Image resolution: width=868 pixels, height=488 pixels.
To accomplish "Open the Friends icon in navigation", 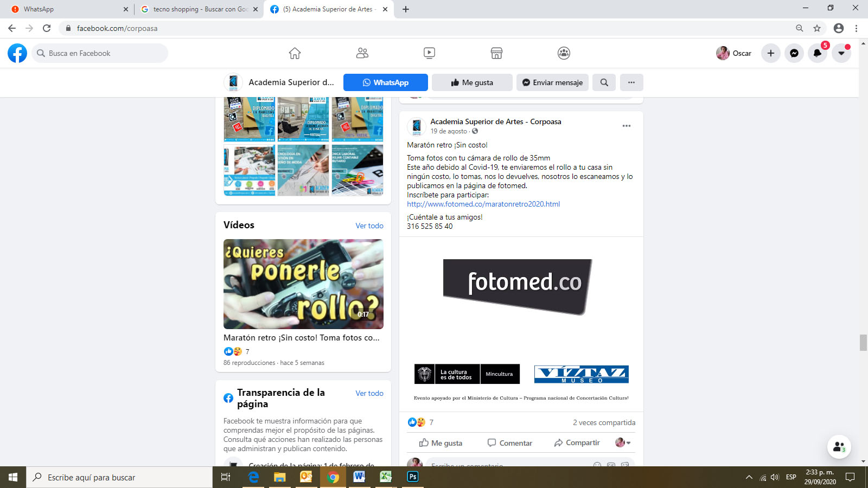I will click(362, 53).
